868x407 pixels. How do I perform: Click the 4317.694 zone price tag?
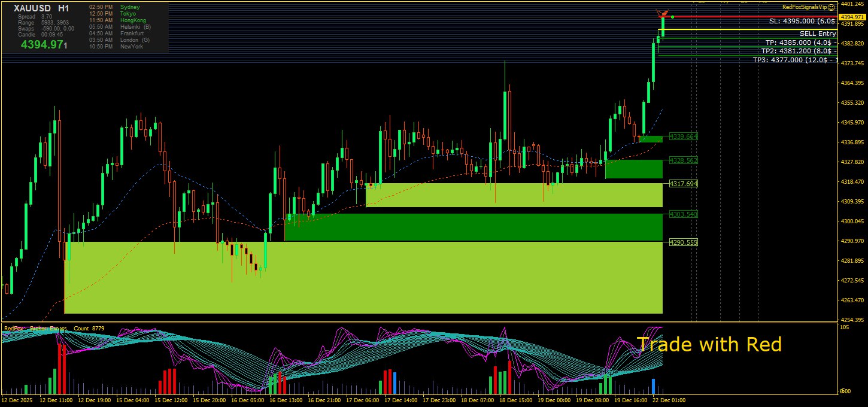683,184
